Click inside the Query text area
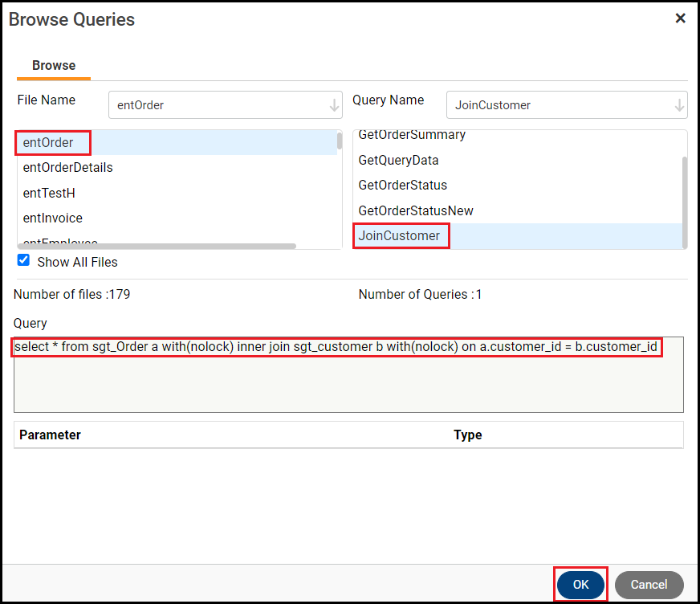Screen dimensions: 700x604 tap(348, 374)
